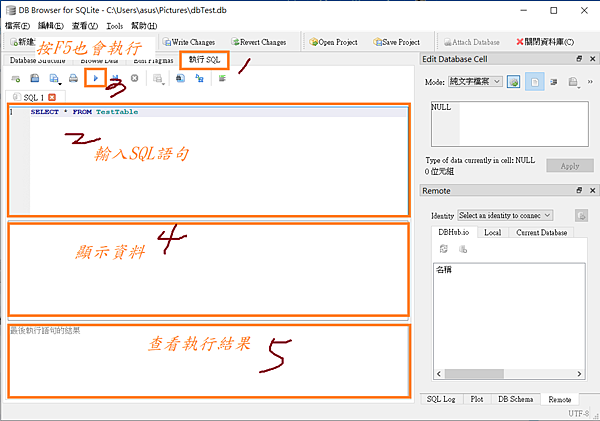Toggle auto-switch mode gear icon

(514, 82)
